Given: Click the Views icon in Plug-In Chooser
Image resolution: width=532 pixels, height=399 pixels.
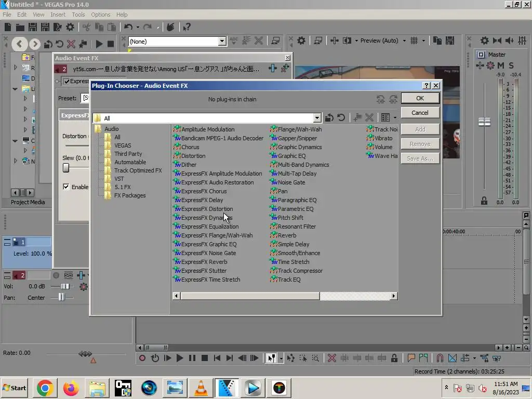Looking at the screenshot, I should pos(385,118).
